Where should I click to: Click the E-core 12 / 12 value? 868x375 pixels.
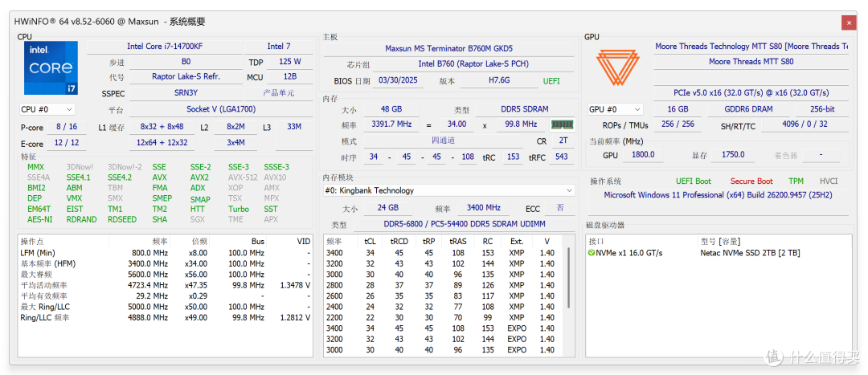67,143
